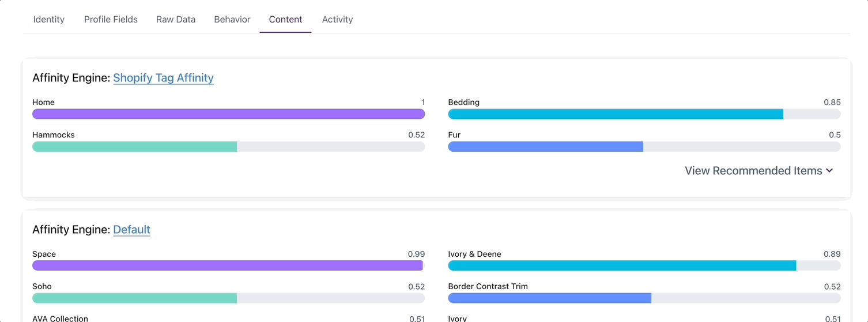The width and height of the screenshot is (868, 322).
Task: Expand View Recommended Items
Action: pyautogui.click(x=758, y=171)
